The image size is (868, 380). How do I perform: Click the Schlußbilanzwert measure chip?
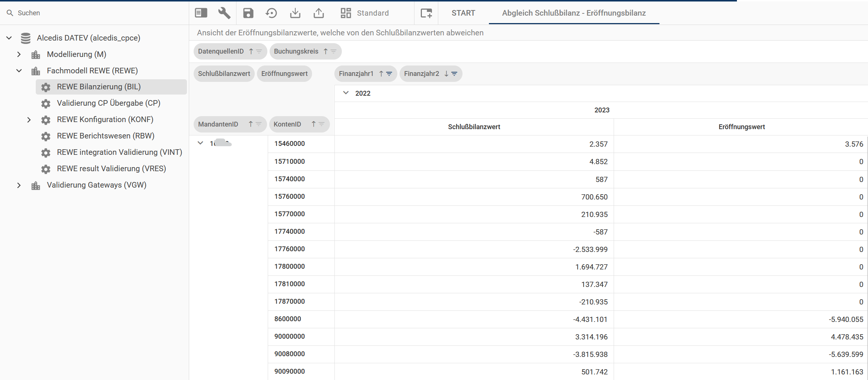[224, 74]
